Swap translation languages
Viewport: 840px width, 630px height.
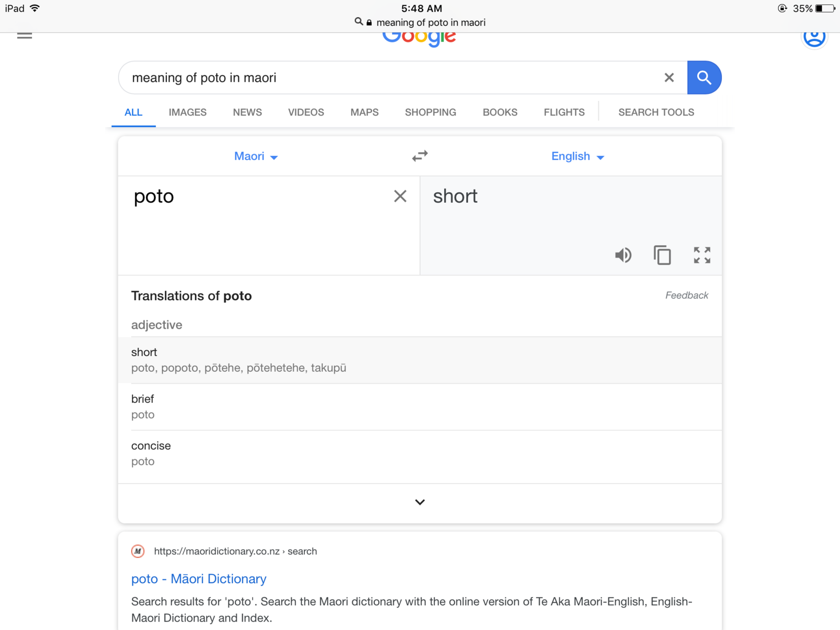point(420,156)
